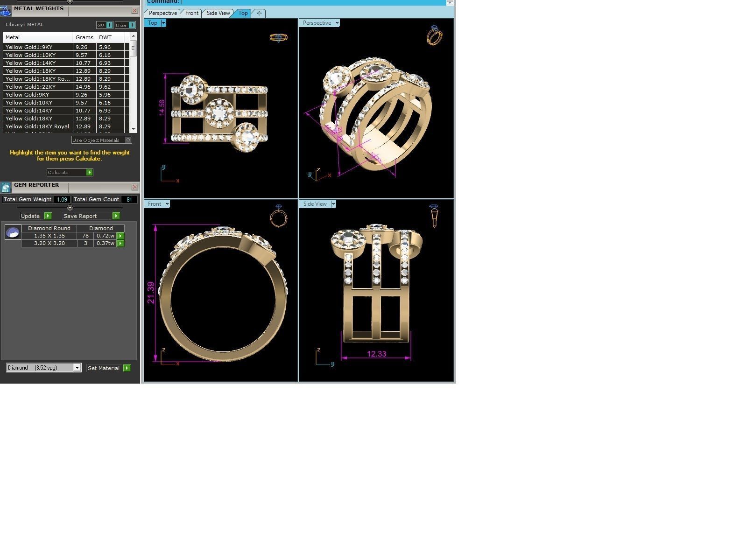Click green arrow on Calculate
This screenshot has height=560, width=747.
pyautogui.click(x=90, y=173)
